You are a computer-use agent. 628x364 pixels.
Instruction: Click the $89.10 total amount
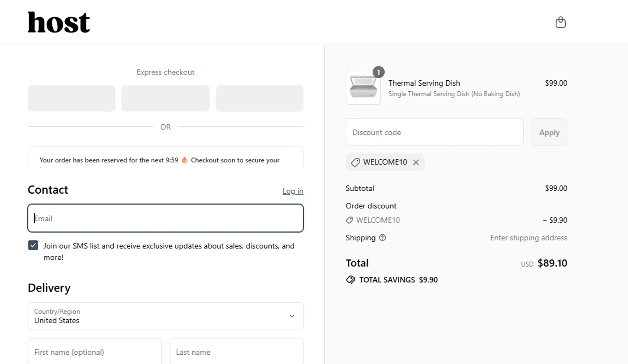pos(552,263)
